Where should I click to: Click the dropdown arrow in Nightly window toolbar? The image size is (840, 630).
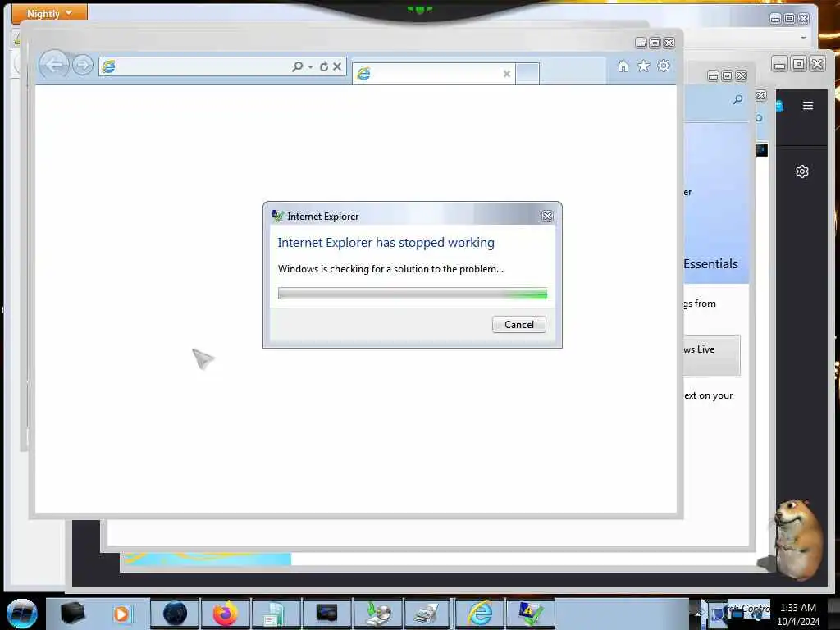(803, 38)
